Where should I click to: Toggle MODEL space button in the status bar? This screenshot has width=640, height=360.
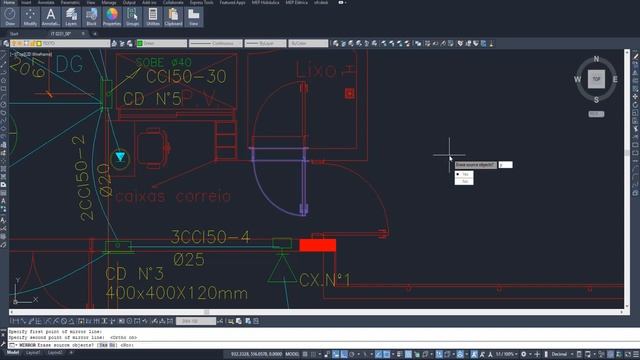click(x=292, y=354)
